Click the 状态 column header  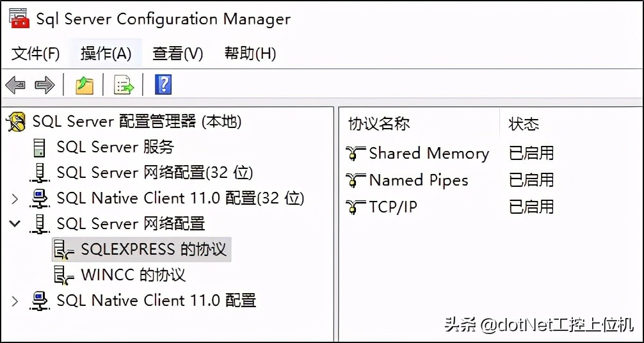(524, 124)
